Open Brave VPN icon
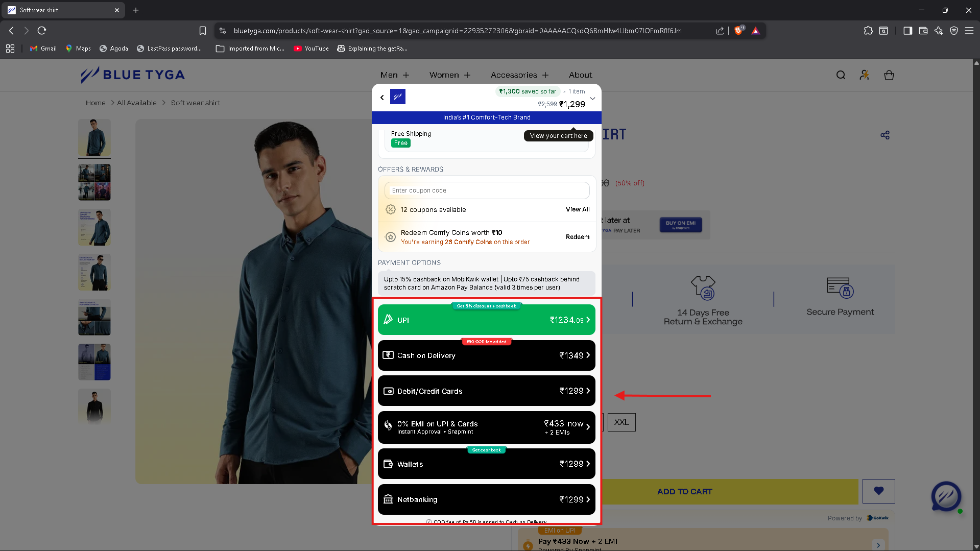 [954, 31]
